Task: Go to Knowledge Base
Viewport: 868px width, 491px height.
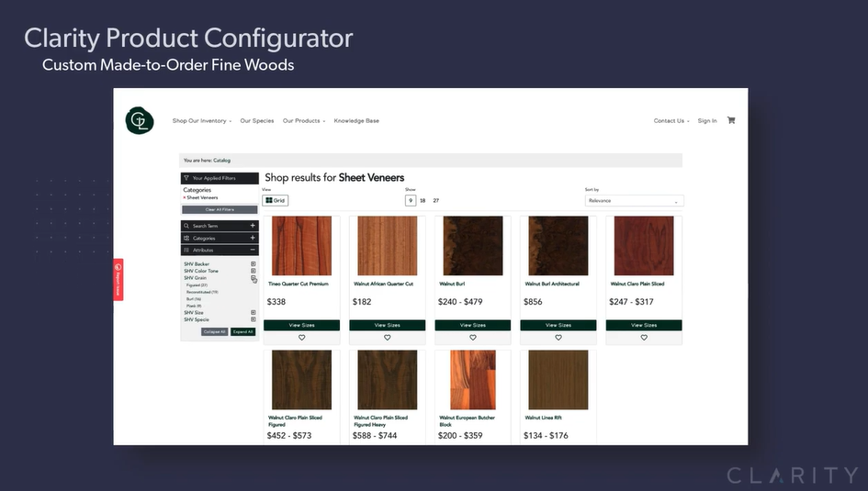Action: pyautogui.click(x=356, y=120)
